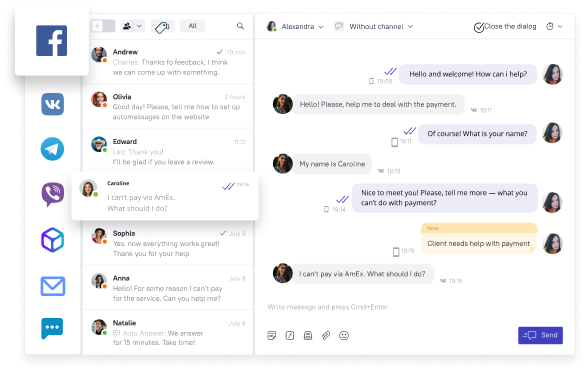The width and height of the screenshot is (586, 371).
Task: Select the VK channel icon
Action: [x=52, y=104]
